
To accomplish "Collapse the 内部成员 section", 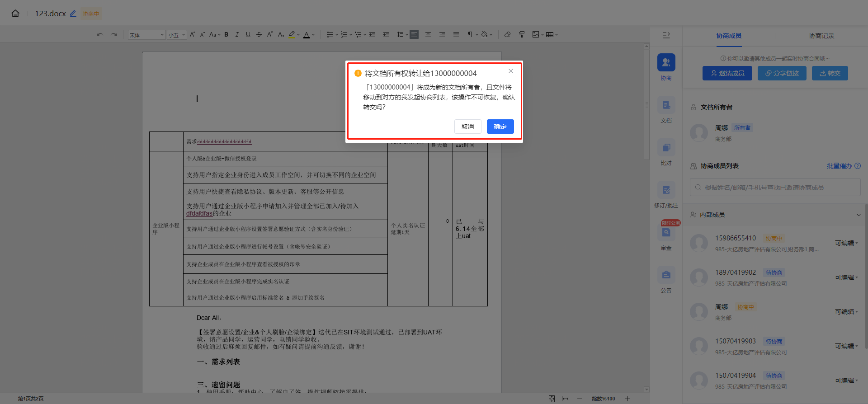I will [859, 215].
